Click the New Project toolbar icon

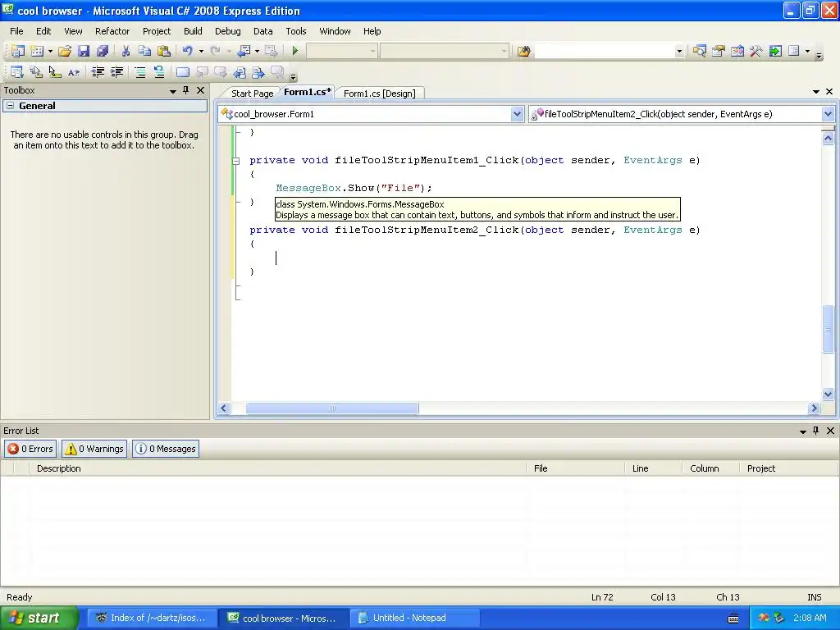coord(17,51)
